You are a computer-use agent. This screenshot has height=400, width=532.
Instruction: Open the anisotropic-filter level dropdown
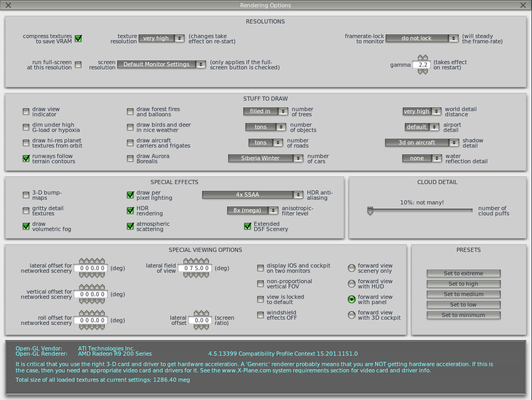point(253,211)
